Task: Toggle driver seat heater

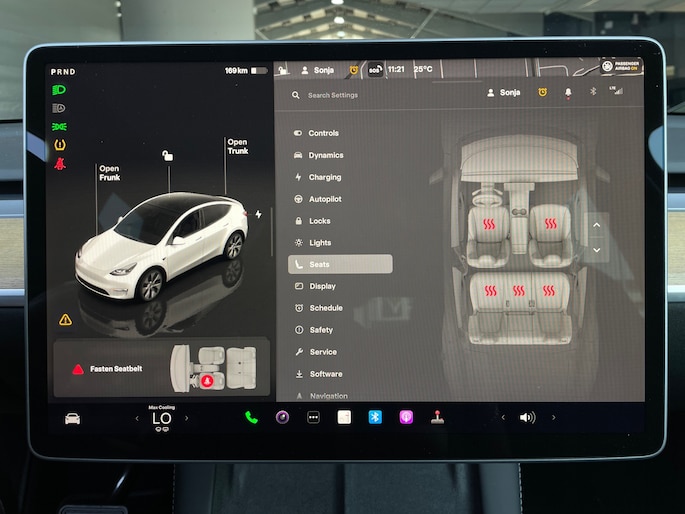Action: pyautogui.click(x=489, y=224)
